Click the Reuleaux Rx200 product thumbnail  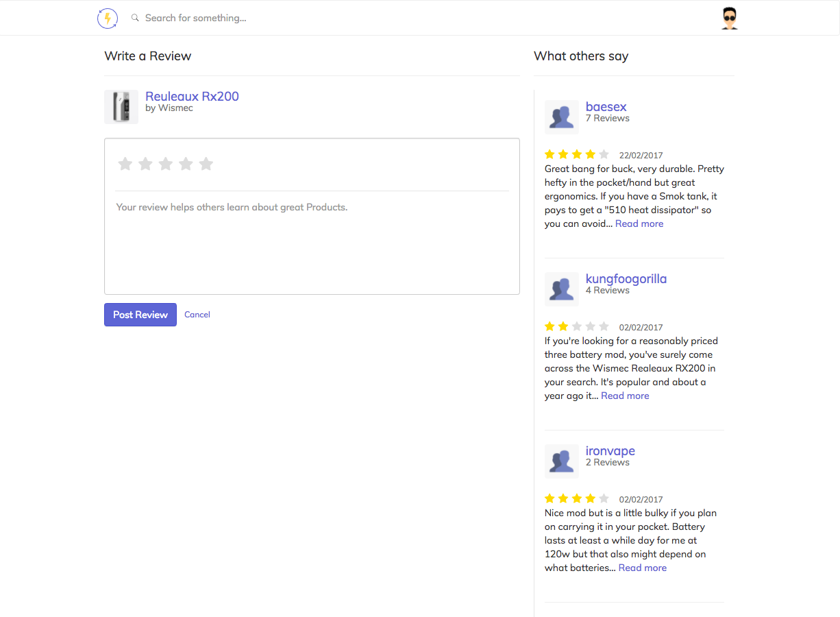pos(121,107)
